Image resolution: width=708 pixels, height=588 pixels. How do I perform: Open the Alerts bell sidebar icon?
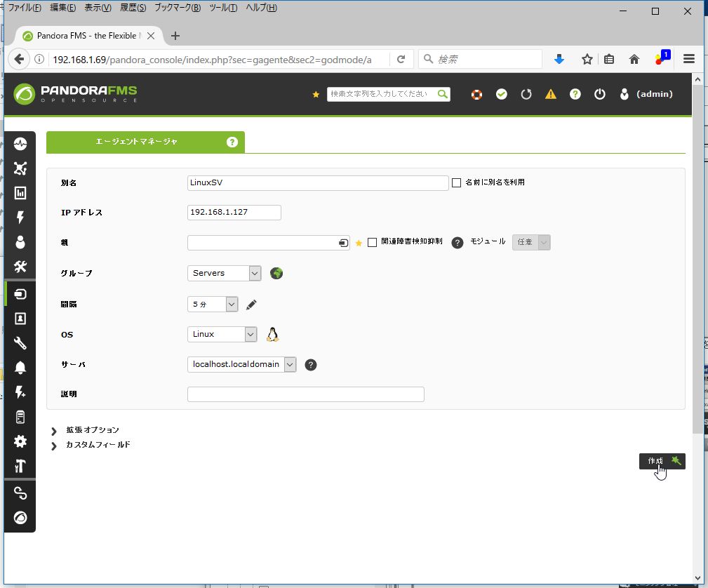(20, 368)
